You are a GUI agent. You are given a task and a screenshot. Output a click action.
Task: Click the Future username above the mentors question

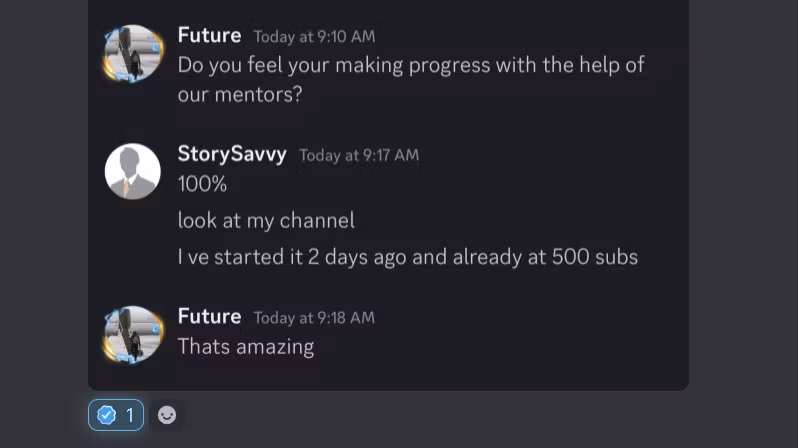click(x=209, y=35)
